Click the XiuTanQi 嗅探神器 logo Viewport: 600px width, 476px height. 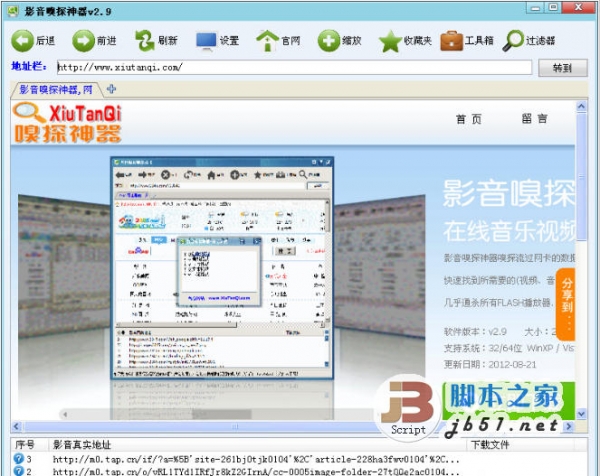coord(67,123)
